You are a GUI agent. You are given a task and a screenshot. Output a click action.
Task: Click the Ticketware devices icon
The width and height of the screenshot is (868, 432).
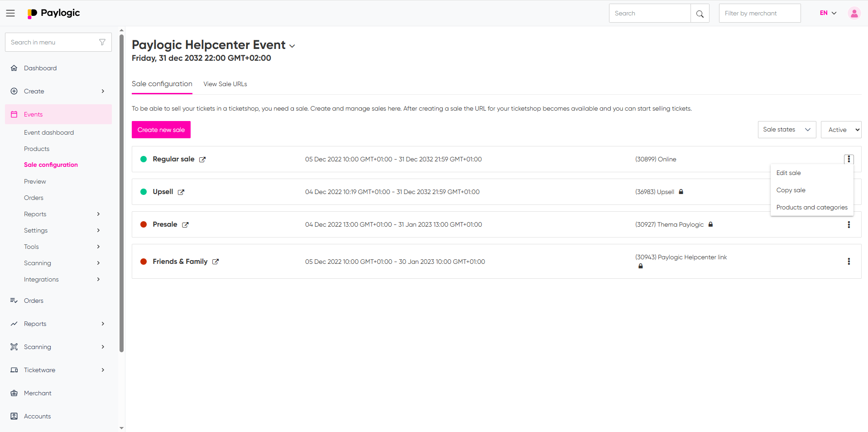click(14, 370)
